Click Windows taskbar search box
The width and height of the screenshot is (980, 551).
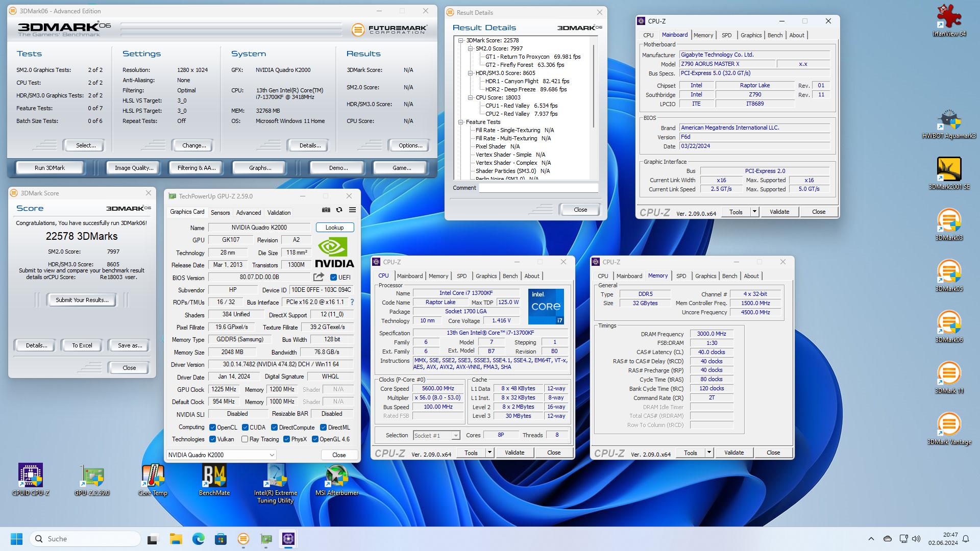point(85,539)
